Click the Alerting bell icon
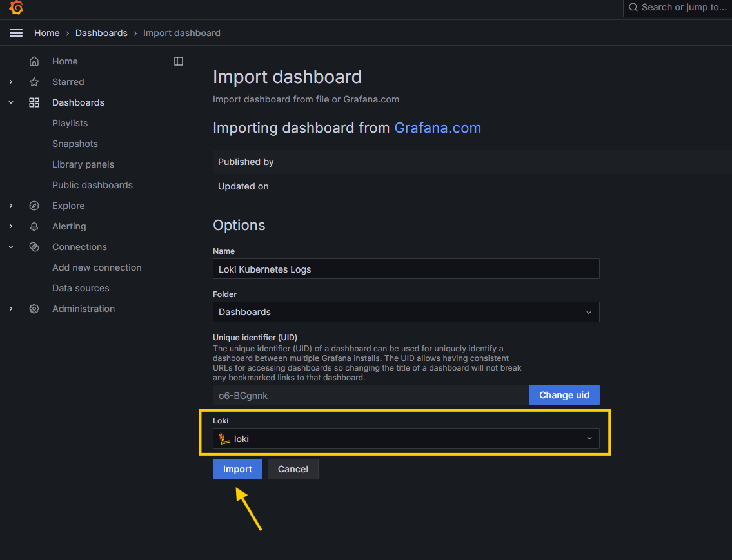The height and width of the screenshot is (560, 732). [x=34, y=226]
